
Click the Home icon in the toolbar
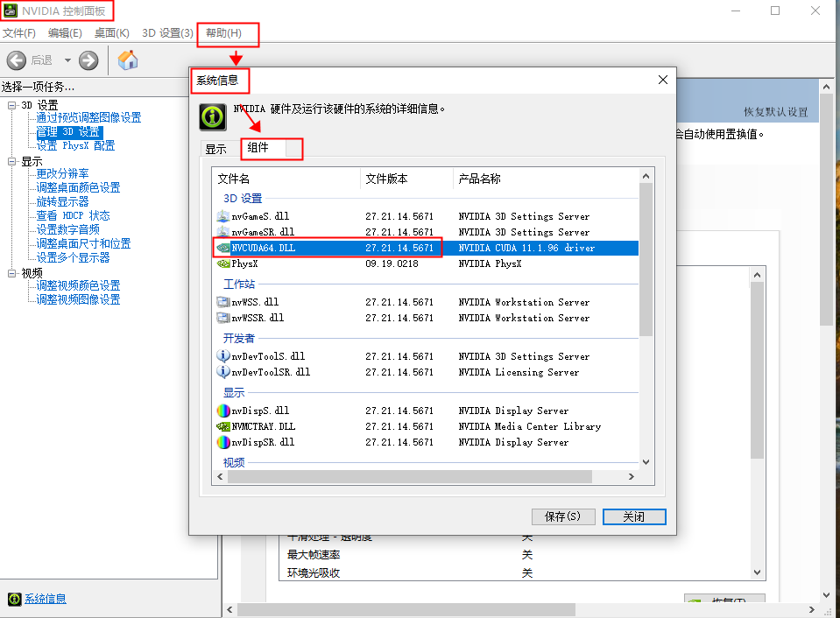(x=128, y=60)
